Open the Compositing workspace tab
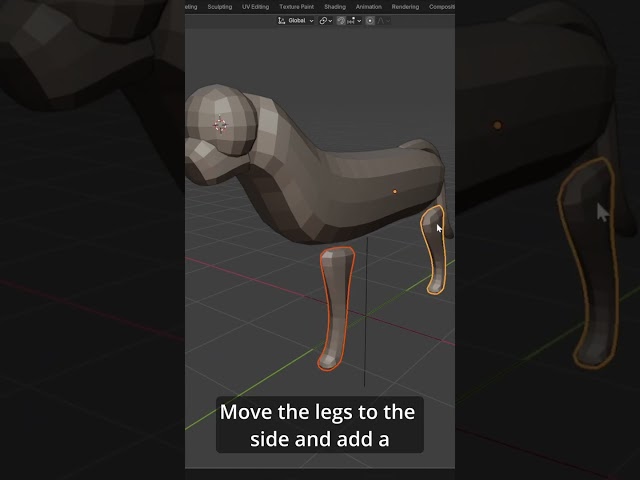 click(x=442, y=7)
